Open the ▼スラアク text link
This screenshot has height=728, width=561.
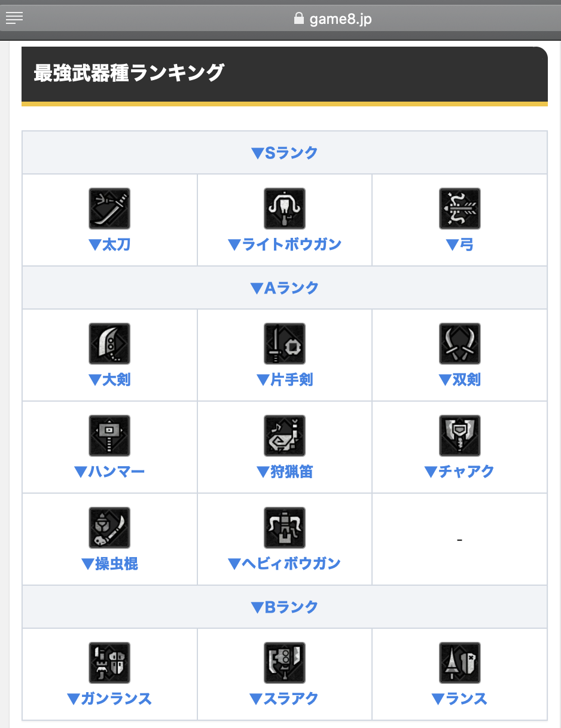click(285, 699)
